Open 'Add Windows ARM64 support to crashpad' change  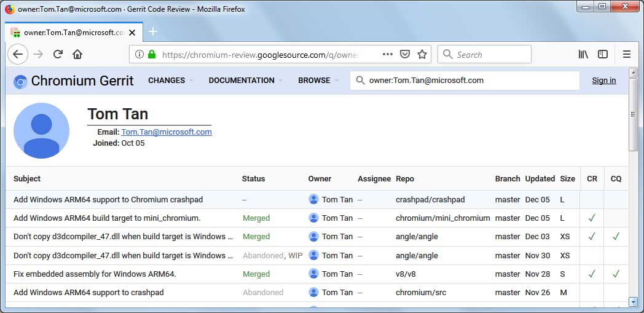(x=88, y=293)
